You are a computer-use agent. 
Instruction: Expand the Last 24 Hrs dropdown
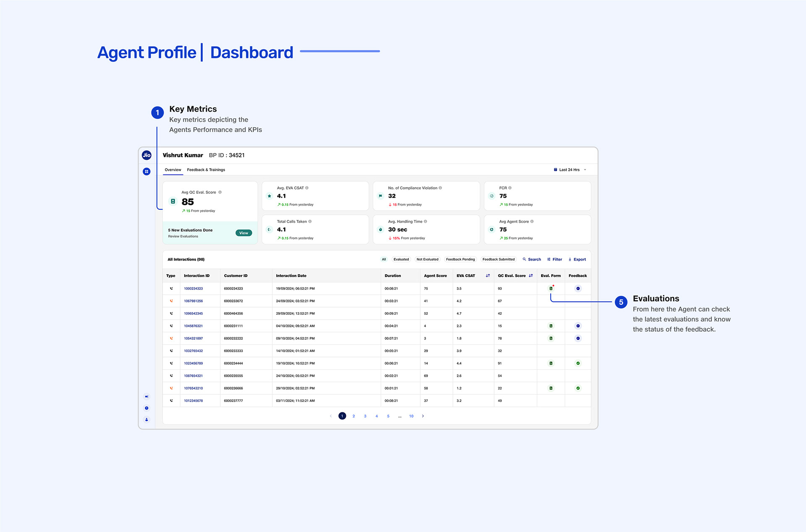coord(570,170)
